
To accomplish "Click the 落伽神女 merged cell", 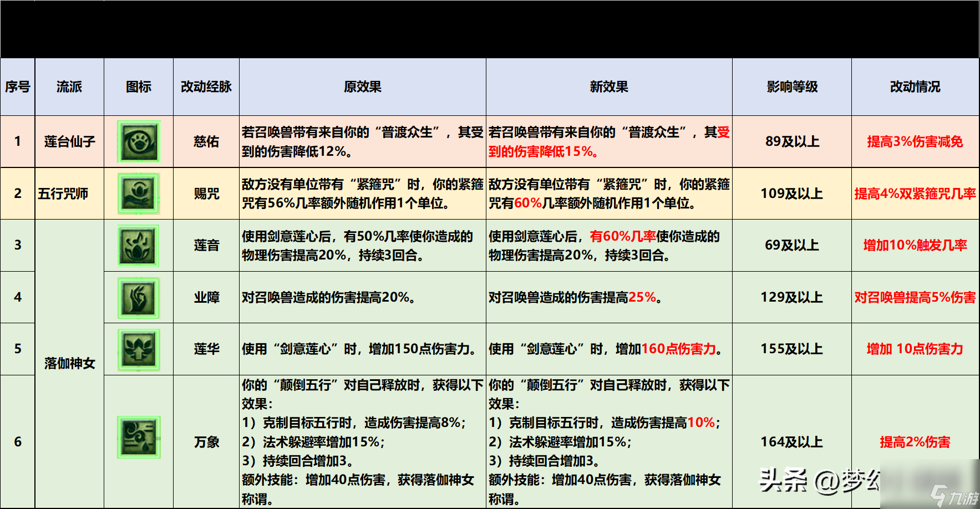I will pyautogui.click(x=69, y=364).
